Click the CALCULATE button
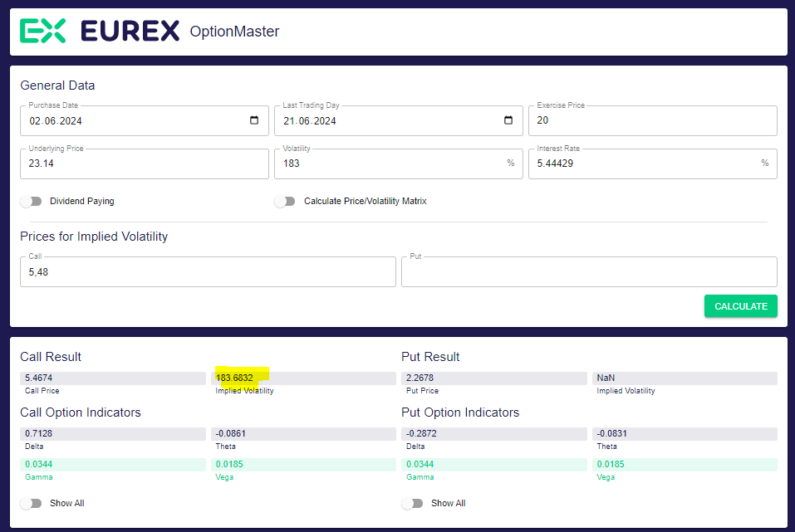Viewport: 795px width, 532px height. coord(741,306)
